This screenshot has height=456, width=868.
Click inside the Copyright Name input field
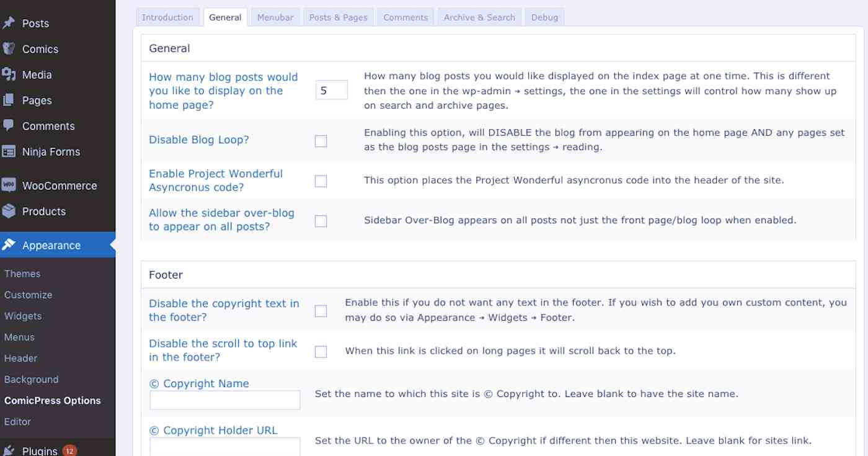tap(224, 400)
